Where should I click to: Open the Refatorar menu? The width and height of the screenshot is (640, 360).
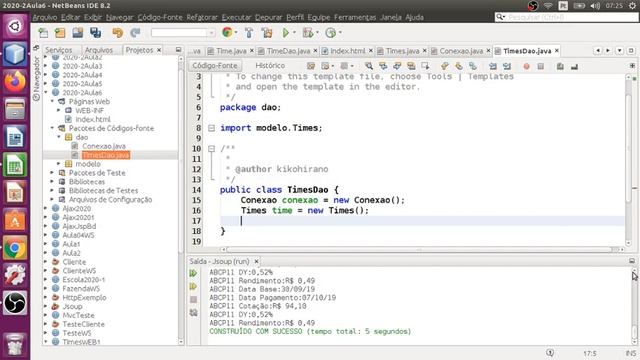pyautogui.click(x=202, y=17)
